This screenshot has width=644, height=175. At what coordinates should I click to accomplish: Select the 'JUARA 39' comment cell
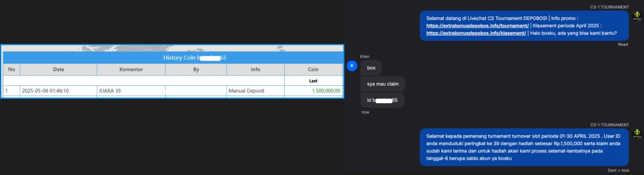pos(131,91)
